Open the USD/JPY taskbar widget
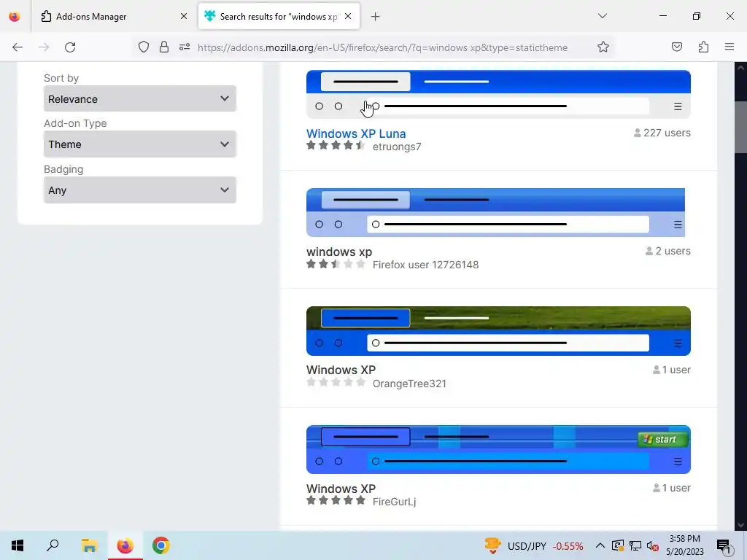This screenshot has width=747, height=560. 533,545
